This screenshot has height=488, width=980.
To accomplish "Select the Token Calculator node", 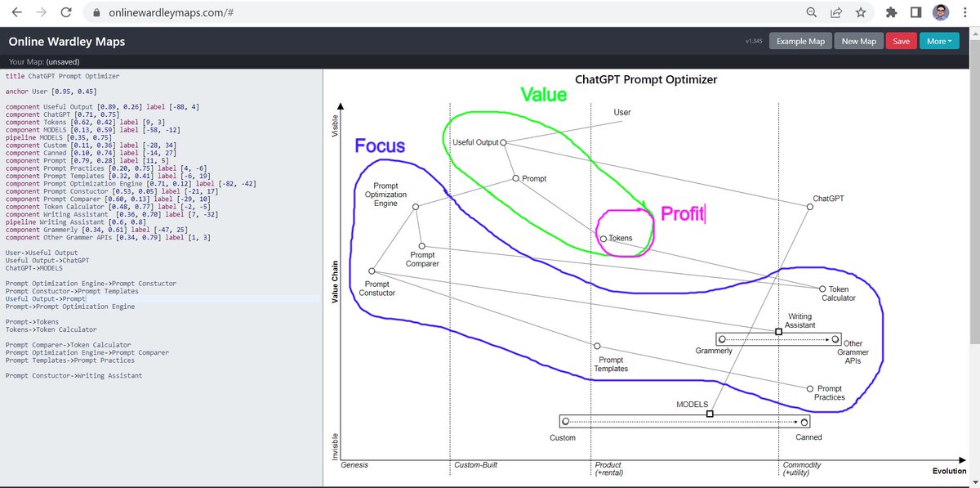I will pyautogui.click(x=822, y=289).
